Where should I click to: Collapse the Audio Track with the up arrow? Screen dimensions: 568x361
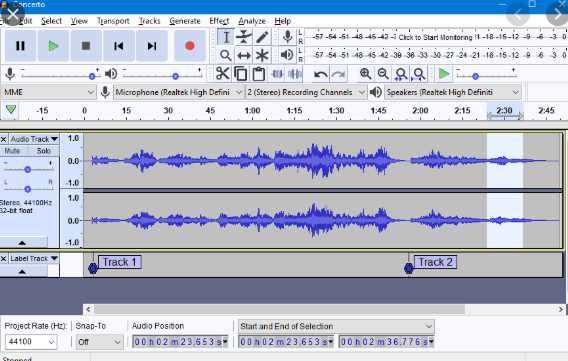pyautogui.click(x=22, y=243)
